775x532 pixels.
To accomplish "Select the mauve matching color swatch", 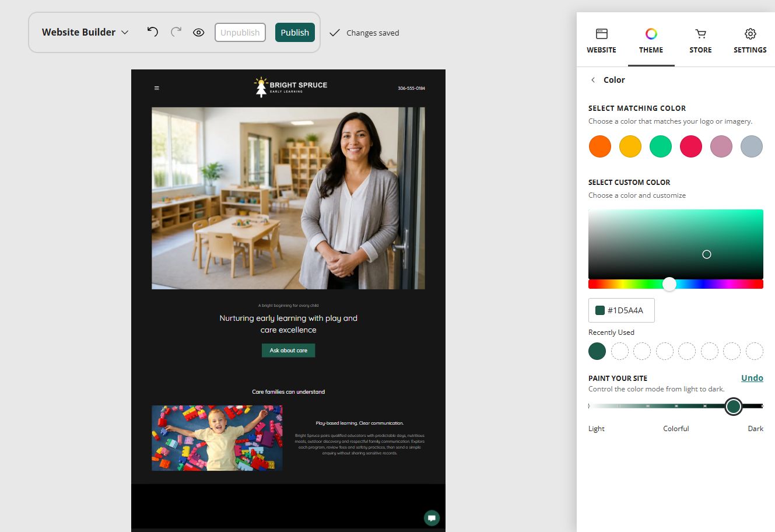I will 721,146.
